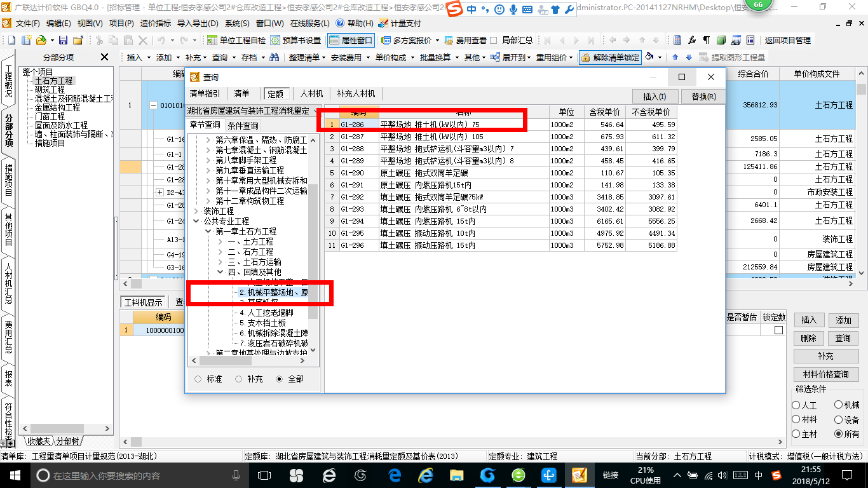Select tree item 4.人工挖老墙脚
This screenshot has height=488, width=868.
(266, 313)
